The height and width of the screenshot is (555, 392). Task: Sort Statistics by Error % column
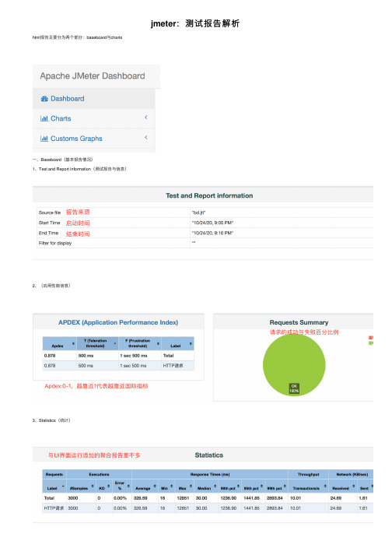[x=121, y=486]
